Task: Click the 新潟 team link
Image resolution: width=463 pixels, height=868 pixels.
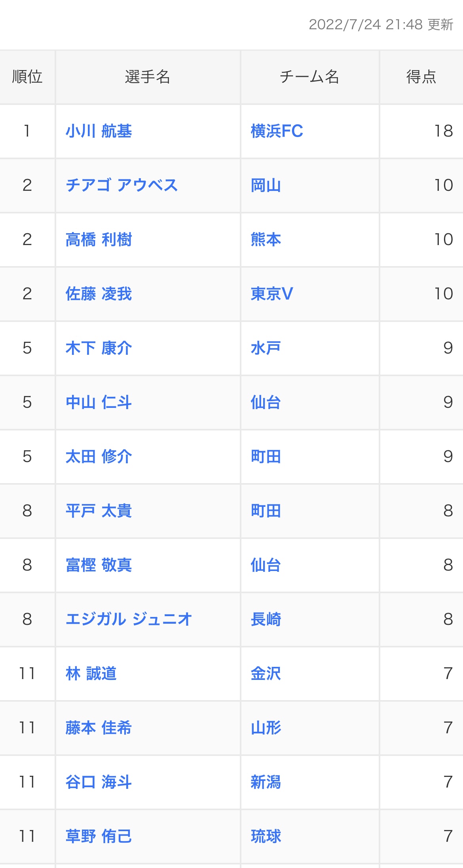Action: point(266,782)
